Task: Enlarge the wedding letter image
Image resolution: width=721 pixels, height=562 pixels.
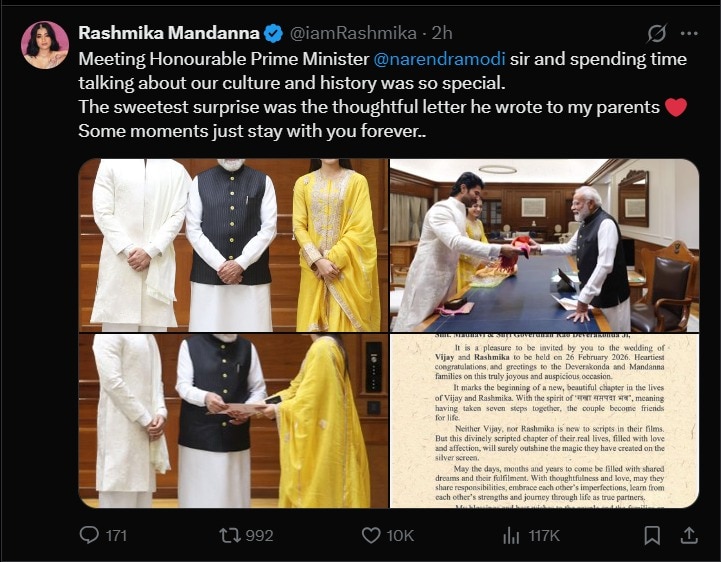Action: 544,421
